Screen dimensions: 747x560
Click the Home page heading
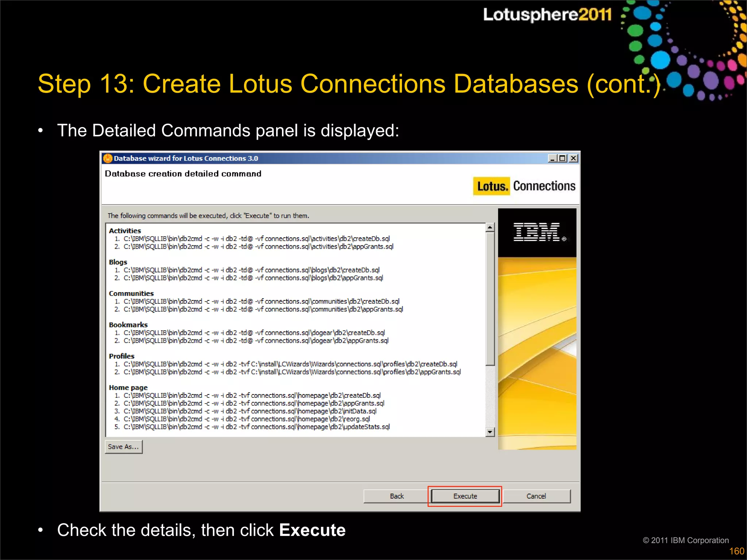click(x=128, y=388)
